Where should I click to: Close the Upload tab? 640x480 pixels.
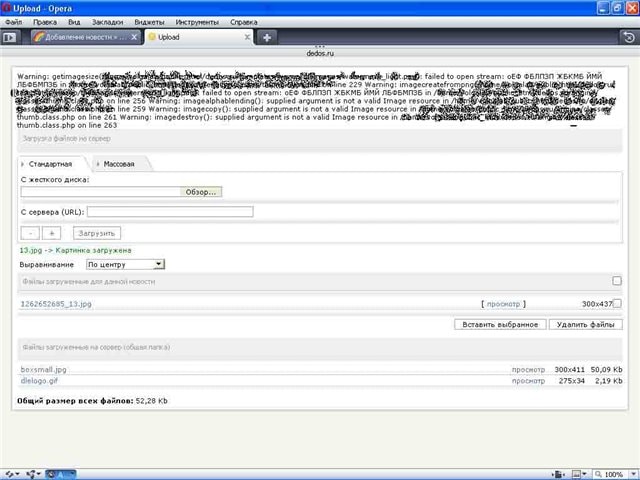coord(247,37)
